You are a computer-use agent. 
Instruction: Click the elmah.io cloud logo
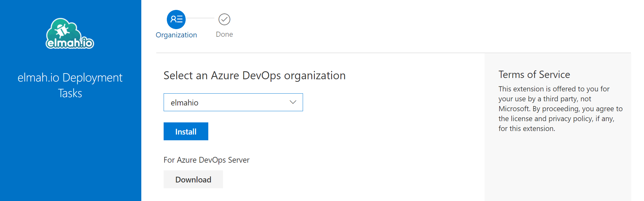(x=70, y=34)
